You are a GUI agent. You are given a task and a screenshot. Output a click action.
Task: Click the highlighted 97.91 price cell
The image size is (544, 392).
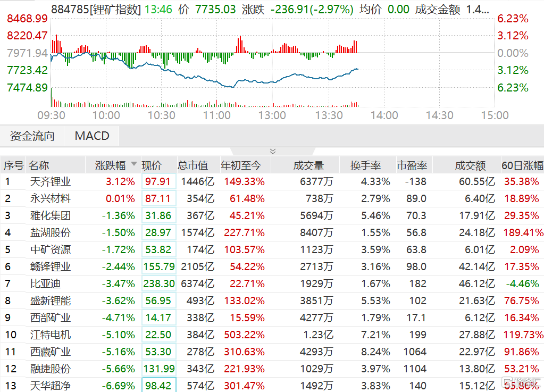click(158, 182)
